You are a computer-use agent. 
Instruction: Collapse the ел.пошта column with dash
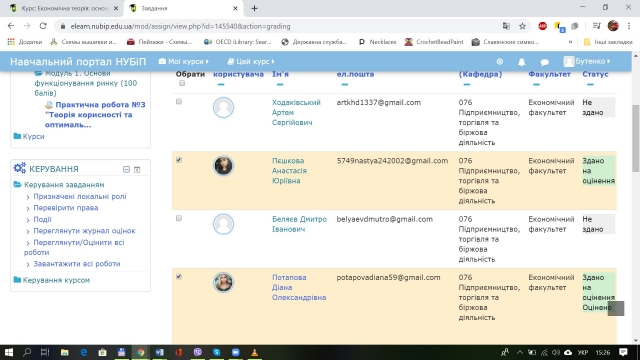(344, 84)
